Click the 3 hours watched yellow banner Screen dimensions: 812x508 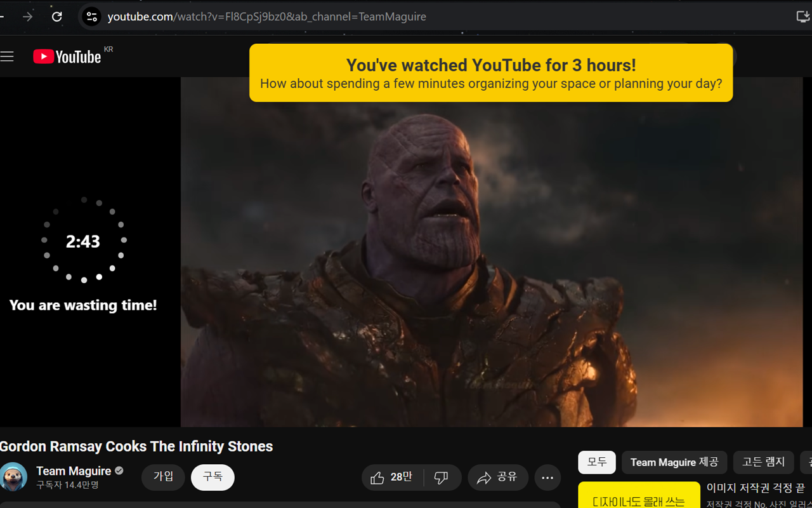491,73
